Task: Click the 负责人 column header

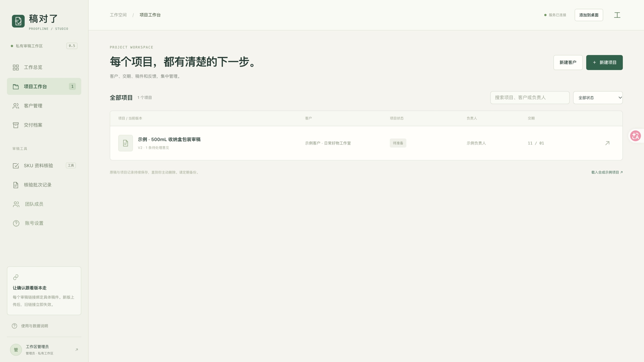Action: tap(472, 118)
